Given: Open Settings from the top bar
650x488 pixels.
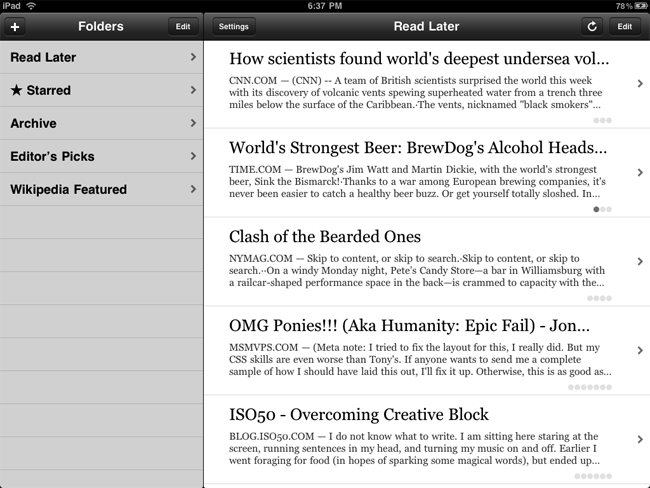Looking at the screenshot, I should point(233,27).
